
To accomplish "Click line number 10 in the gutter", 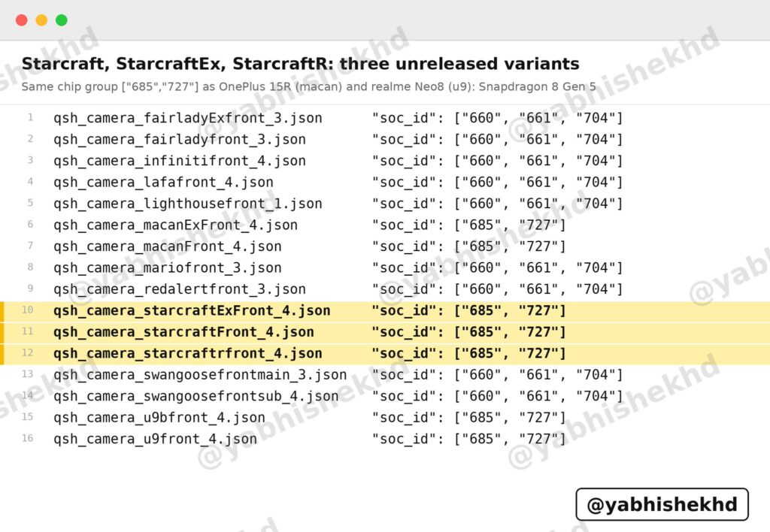I will tap(28, 310).
